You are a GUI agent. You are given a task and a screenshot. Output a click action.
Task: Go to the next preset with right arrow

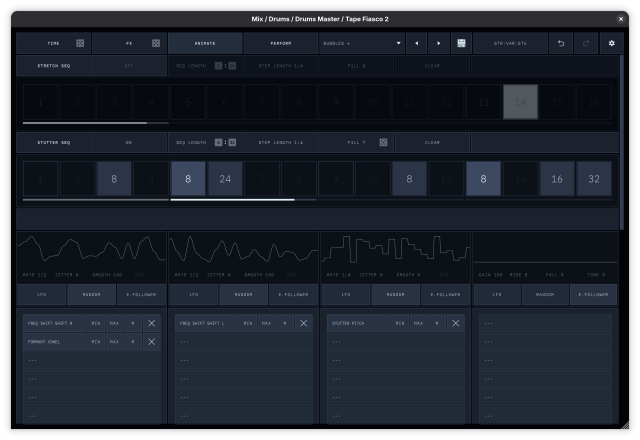439,43
